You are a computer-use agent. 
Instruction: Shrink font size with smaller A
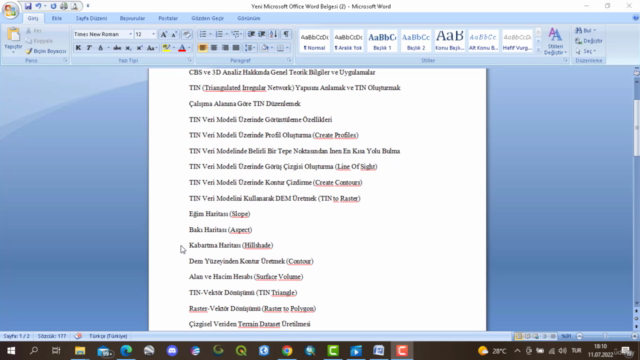pos(174,34)
